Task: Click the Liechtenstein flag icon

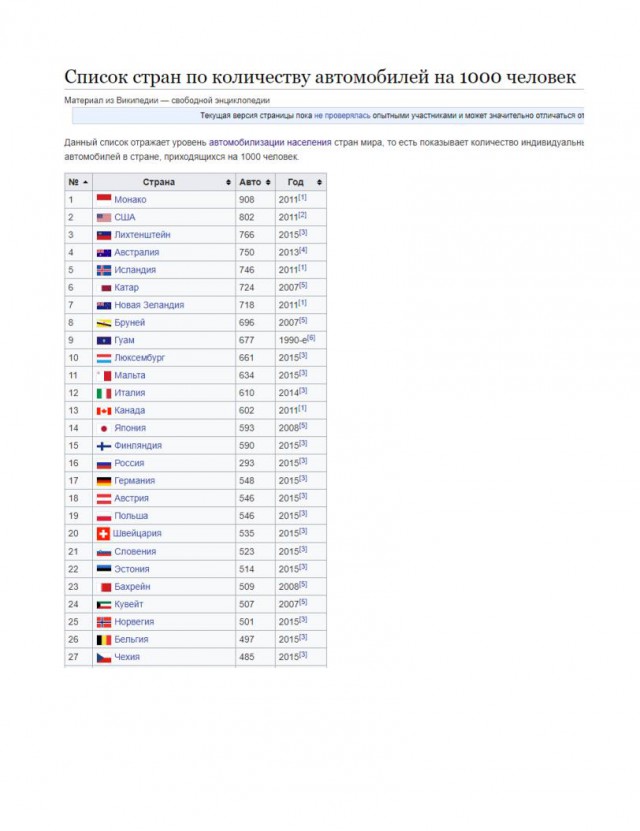Action: (104, 235)
